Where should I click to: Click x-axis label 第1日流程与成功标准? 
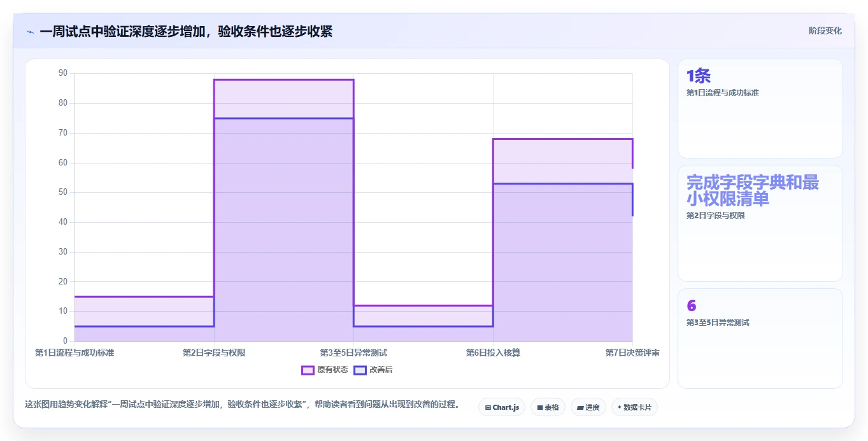[x=75, y=353]
